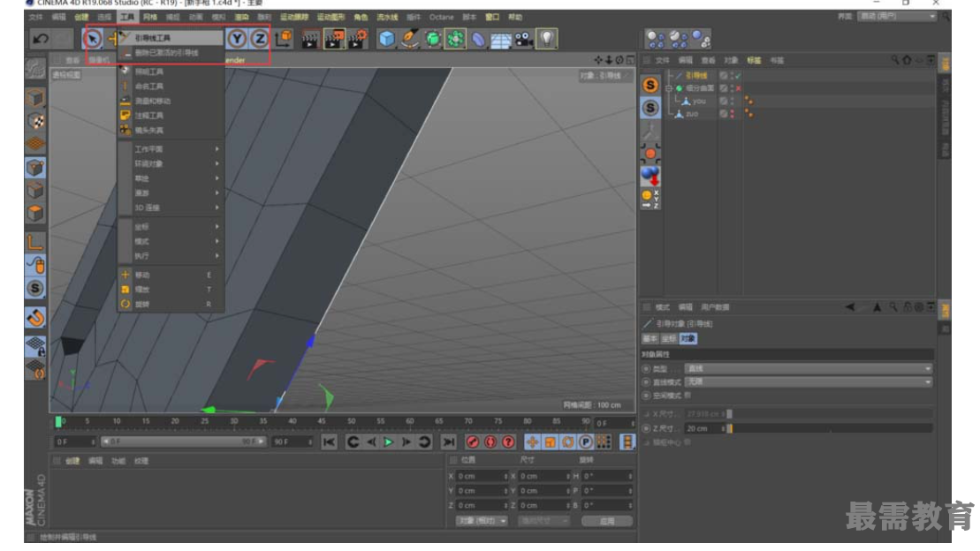Expand the 执行 submenu
Screen dimensions: 980x551
pos(171,256)
